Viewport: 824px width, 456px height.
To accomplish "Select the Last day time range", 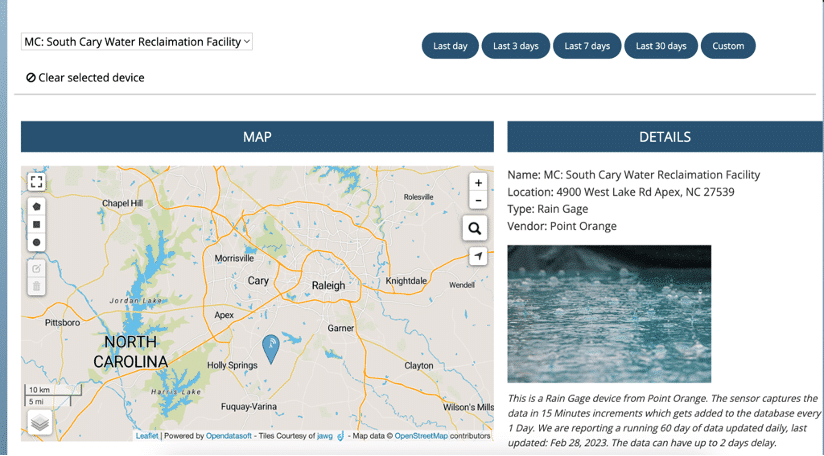I will coord(450,46).
